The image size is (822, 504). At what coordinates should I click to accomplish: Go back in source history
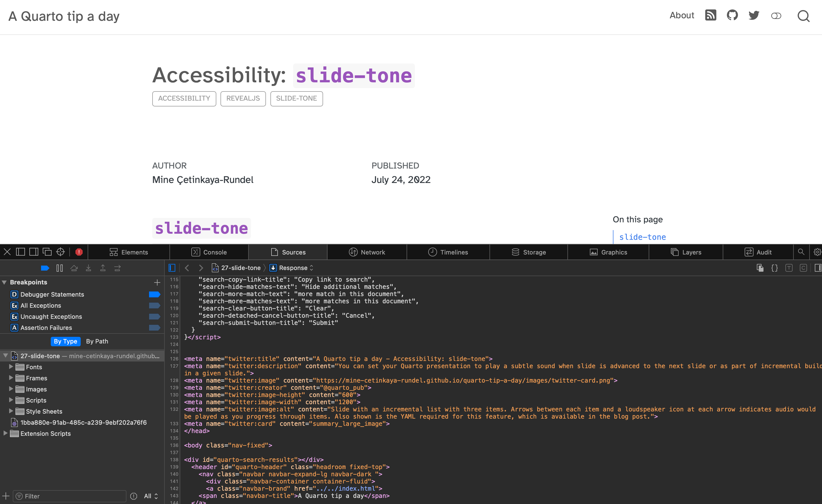click(x=187, y=268)
